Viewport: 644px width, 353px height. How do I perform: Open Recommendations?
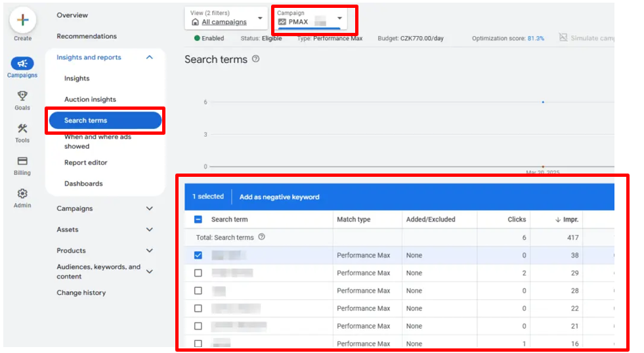coord(87,36)
